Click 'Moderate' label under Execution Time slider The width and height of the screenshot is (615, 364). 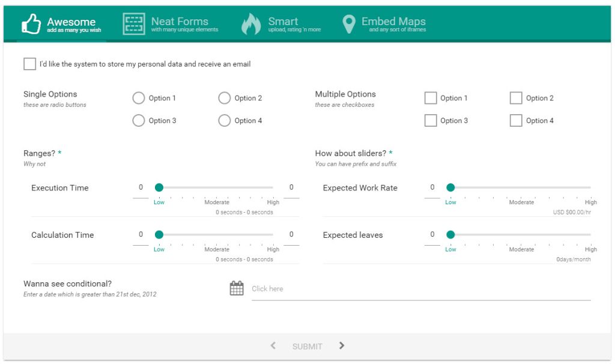[x=217, y=202]
